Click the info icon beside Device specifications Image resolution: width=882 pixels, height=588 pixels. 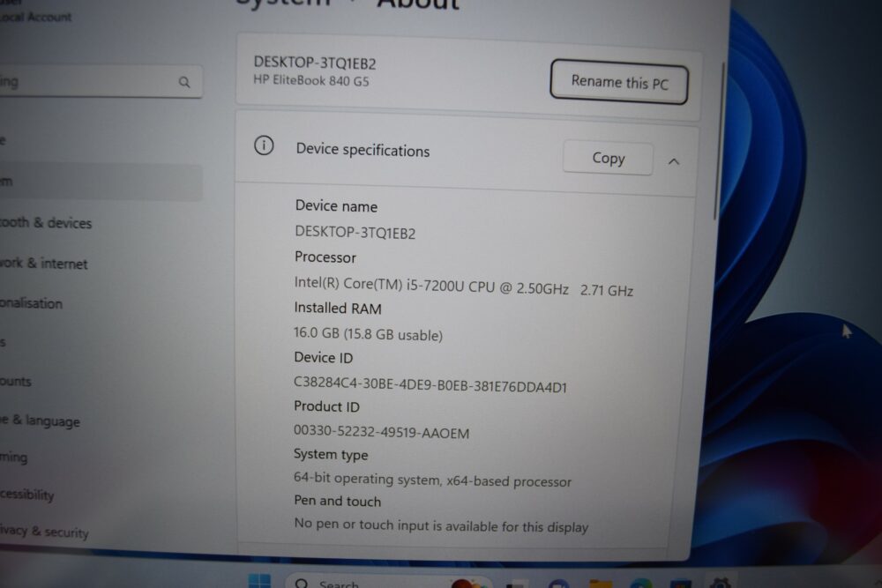[x=264, y=145]
